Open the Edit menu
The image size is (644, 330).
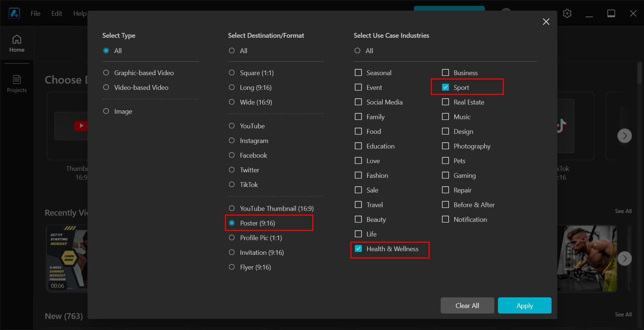57,14
